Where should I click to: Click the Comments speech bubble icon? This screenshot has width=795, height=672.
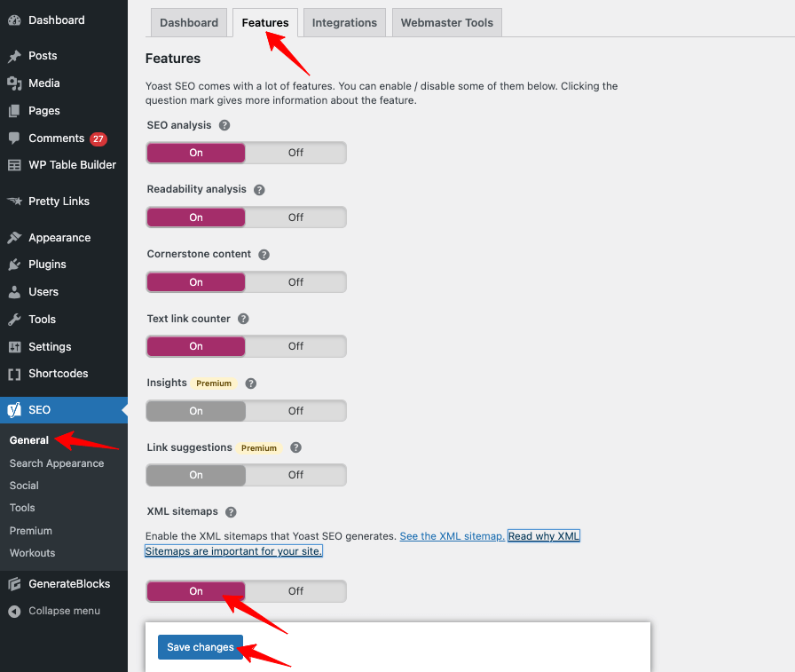[x=15, y=138]
